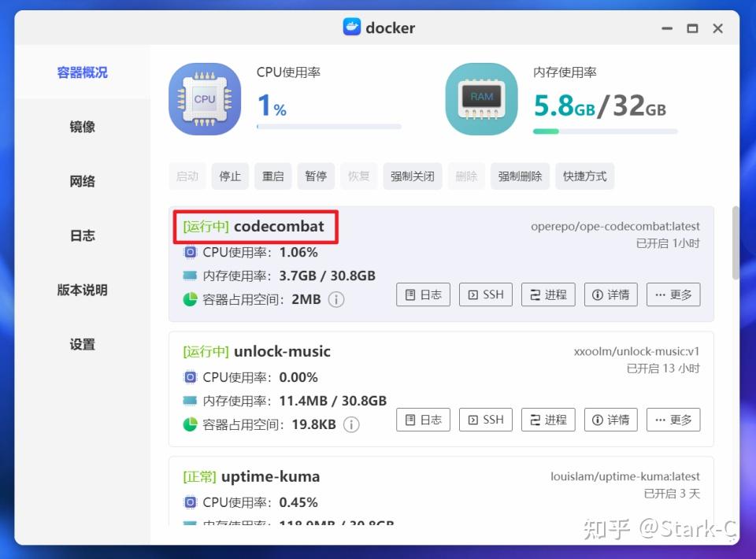Click the 停止 button in the action toolbar
This screenshot has width=756, height=559.
[230, 176]
